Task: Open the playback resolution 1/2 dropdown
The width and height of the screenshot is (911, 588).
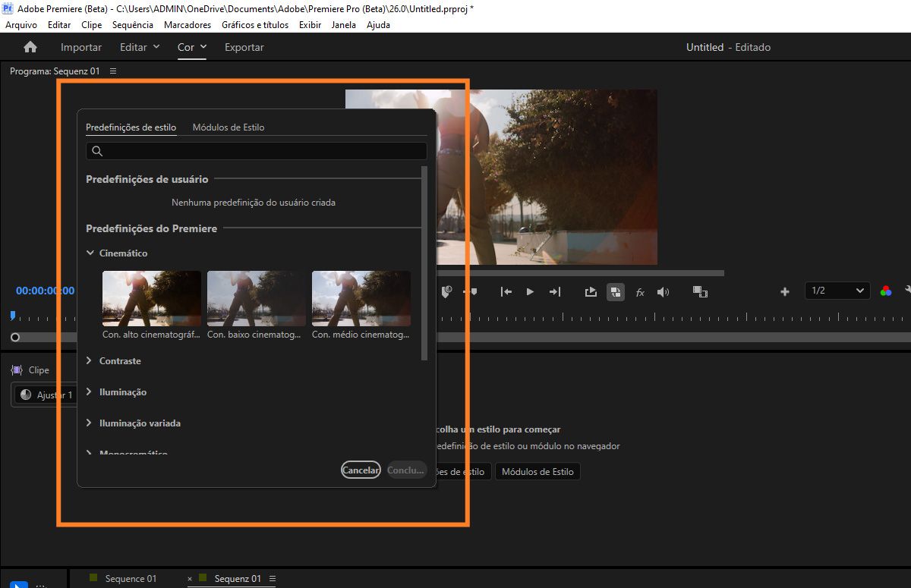Action: coord(837,291)
